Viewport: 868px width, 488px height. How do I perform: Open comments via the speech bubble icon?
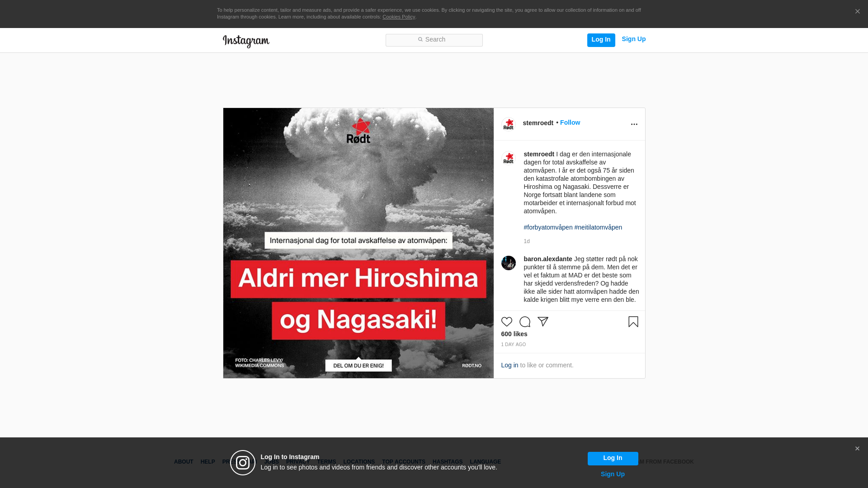(x=524, y=322)
